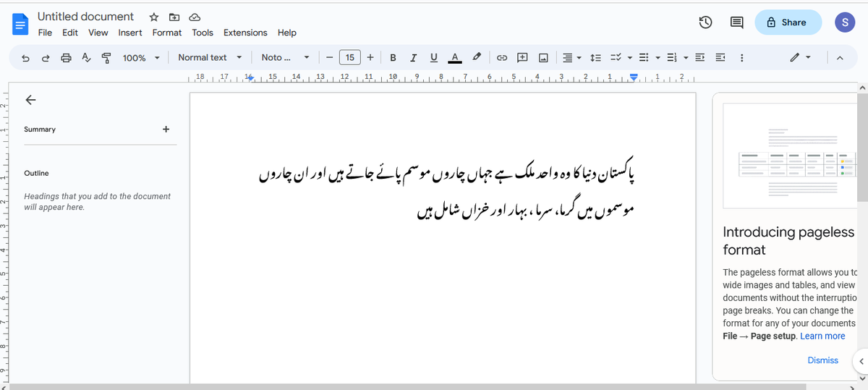Click the Move to folder icon

coord(174,17)
